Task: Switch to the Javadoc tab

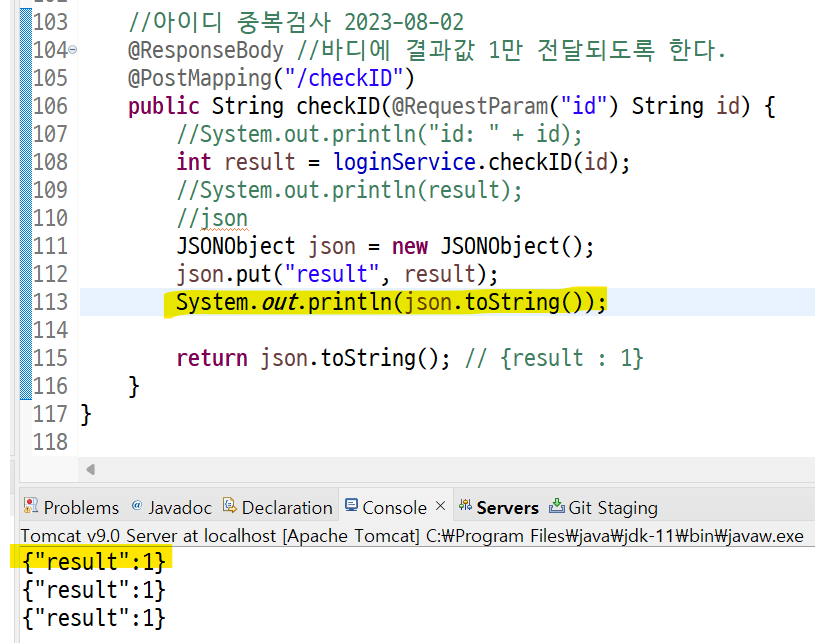Action: 172,507
